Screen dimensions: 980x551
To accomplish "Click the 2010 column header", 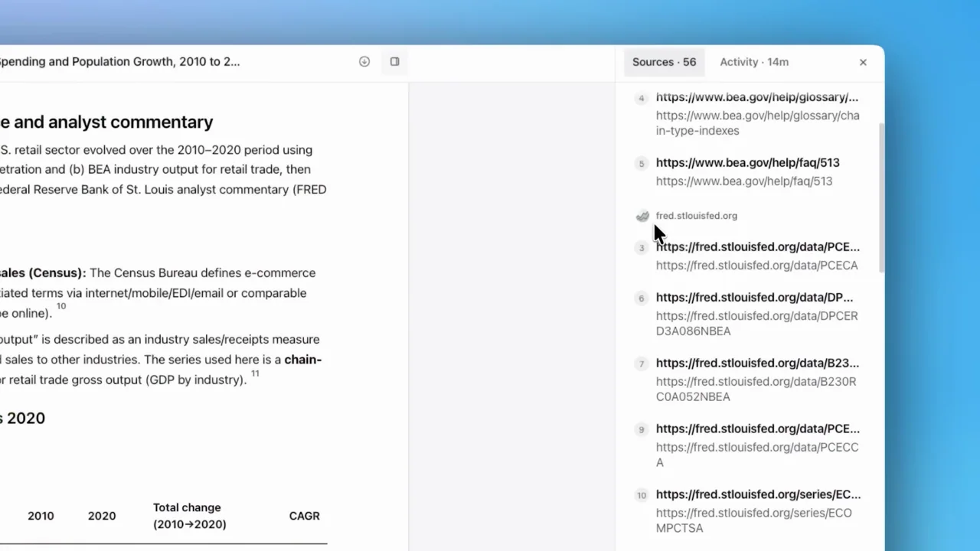I will click(41, 516).
